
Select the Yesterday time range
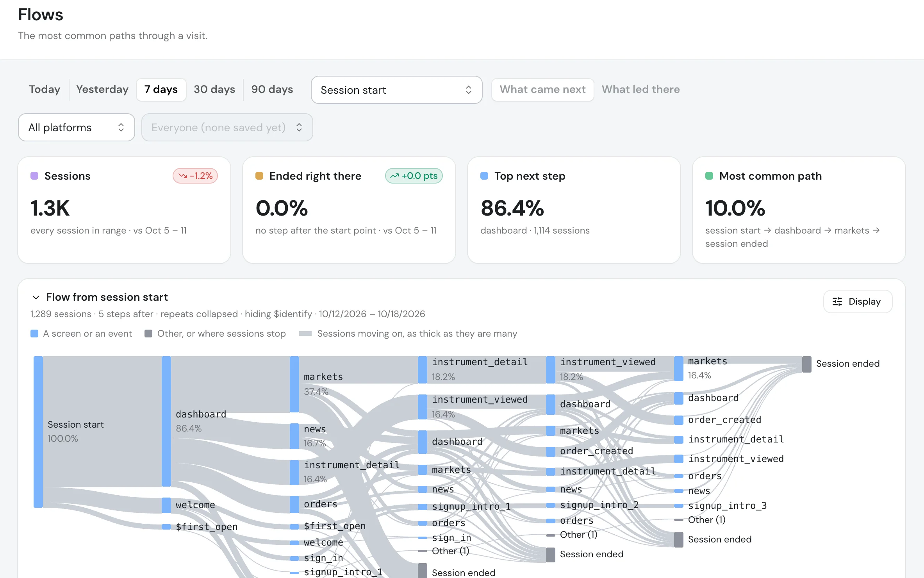pyautogui.click(x=102, y=89)
